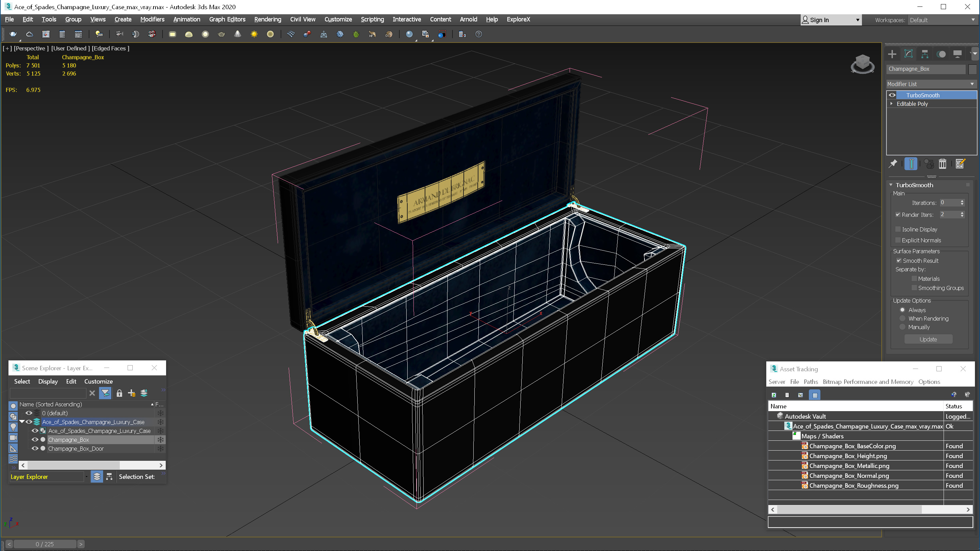980x551 pixels.
Task: Click the lock icon in Scene Explorer
Action: 119,393
